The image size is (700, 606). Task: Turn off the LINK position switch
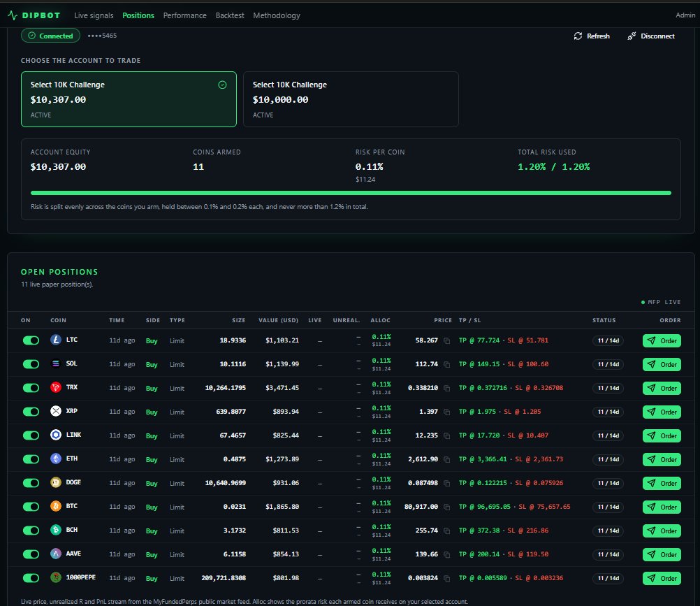(x=31, y=435)
